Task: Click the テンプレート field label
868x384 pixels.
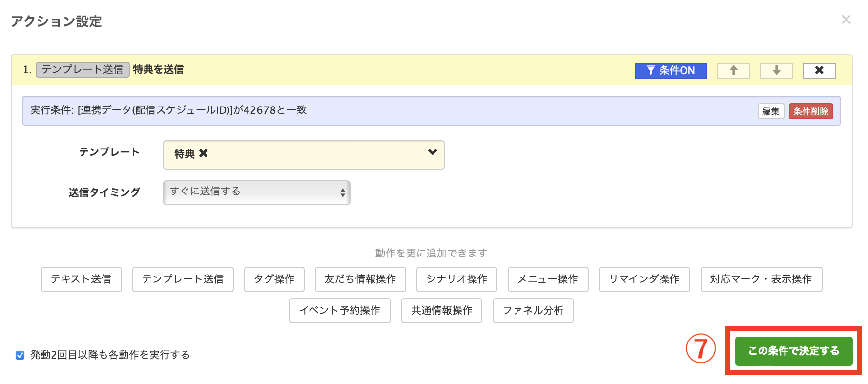Action: coord(109,152)
